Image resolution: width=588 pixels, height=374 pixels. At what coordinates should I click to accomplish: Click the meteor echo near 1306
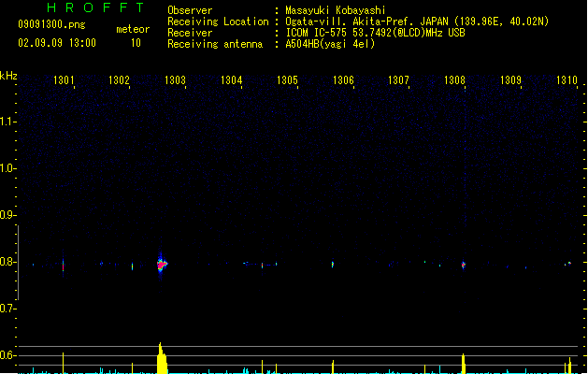point(333,265)
